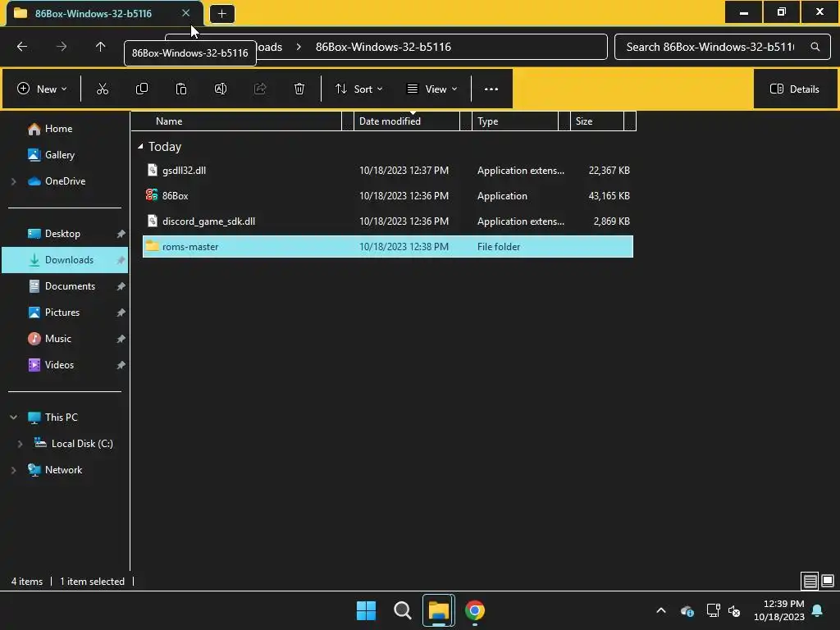840x630 pixels.
Task: Collapse This PC tree node
Action: (x=14, y=418)
